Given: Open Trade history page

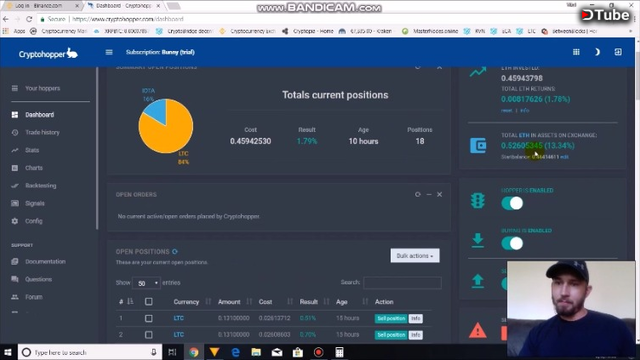Looking at the screenshot, I should [42, 132].
